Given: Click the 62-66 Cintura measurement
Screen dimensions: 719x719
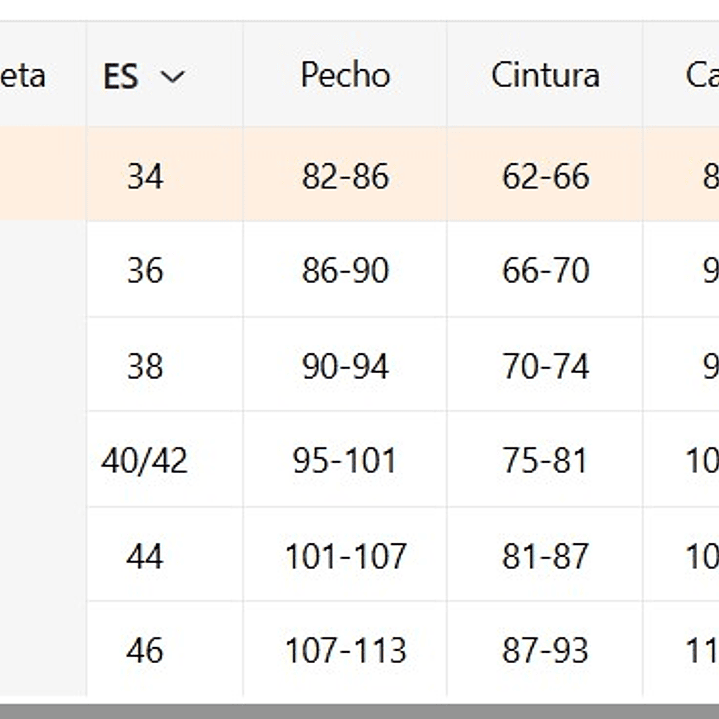Looking at the screenshot, I should coord(545,177).
